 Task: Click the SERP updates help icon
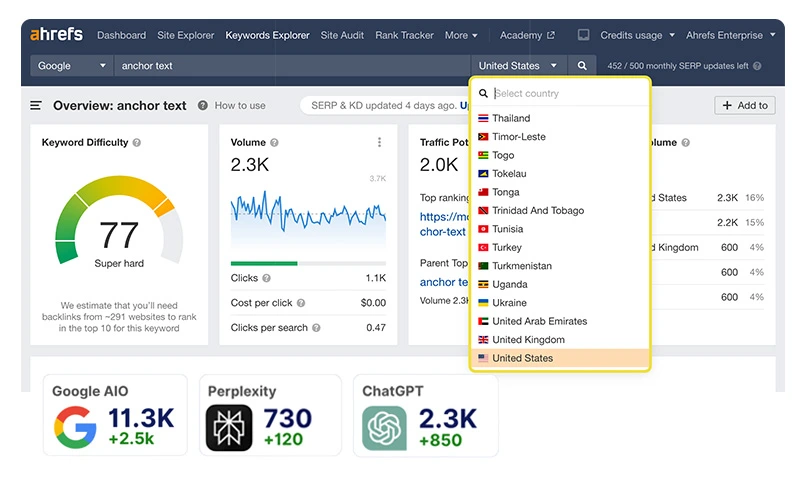(x=757, y=66)
